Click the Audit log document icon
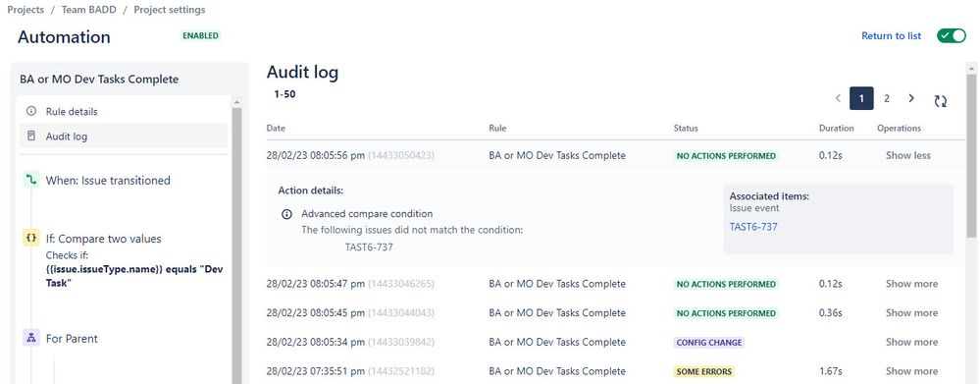Viewport: 980px width, 384px height. click(31, 136)
